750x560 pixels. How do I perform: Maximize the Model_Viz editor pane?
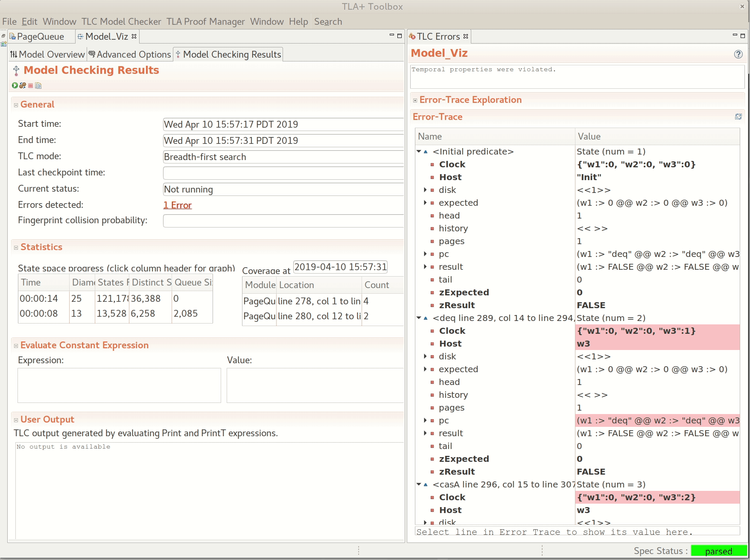pos(400,36)
